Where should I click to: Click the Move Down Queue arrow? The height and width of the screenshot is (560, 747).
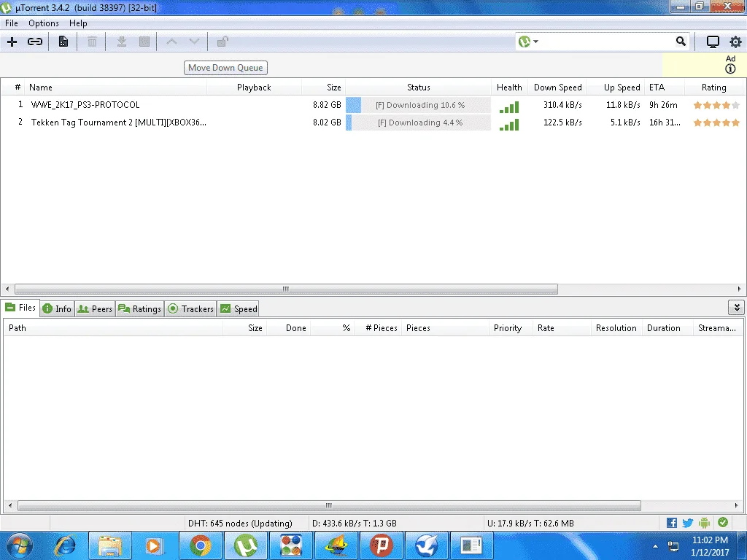tap(194, 42)
